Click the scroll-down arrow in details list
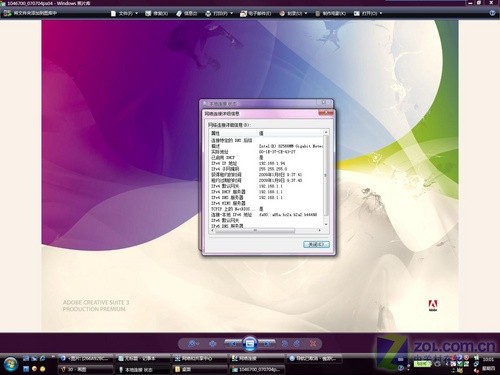 click(326, 225)
